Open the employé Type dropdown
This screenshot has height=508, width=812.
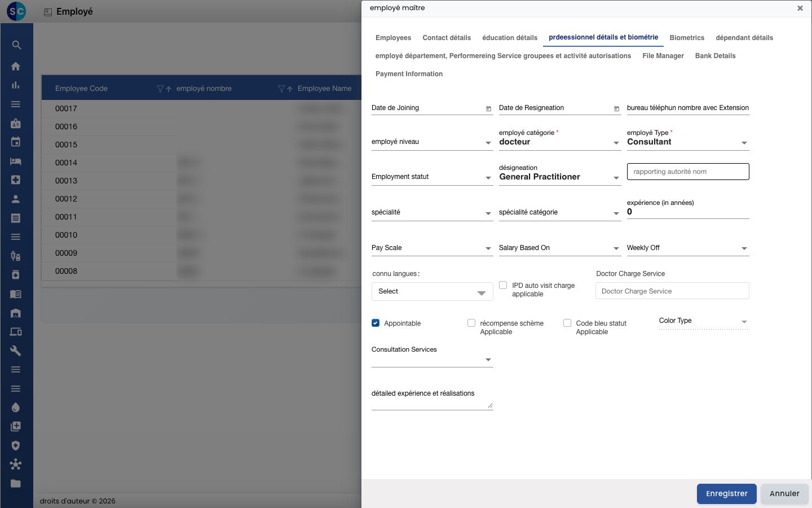pos(688,142)
